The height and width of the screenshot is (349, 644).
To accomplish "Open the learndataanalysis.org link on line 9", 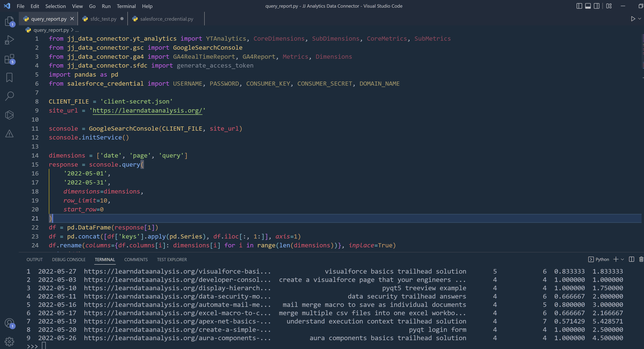I will point(147,110).
